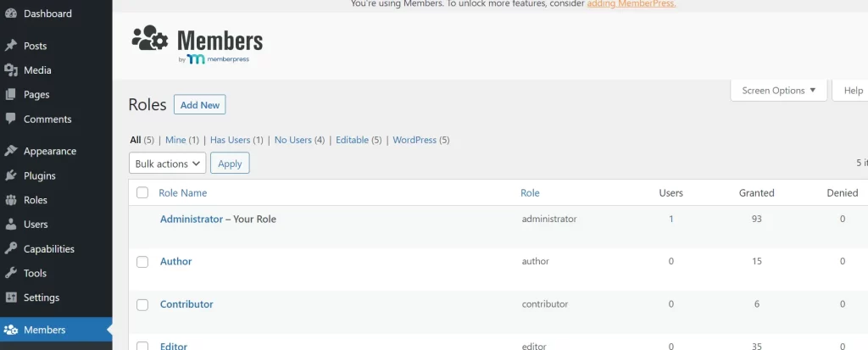This screenshot has height=350, width=868.
Task: Check the Contributor role checkbox
Action: coord(142,304)
